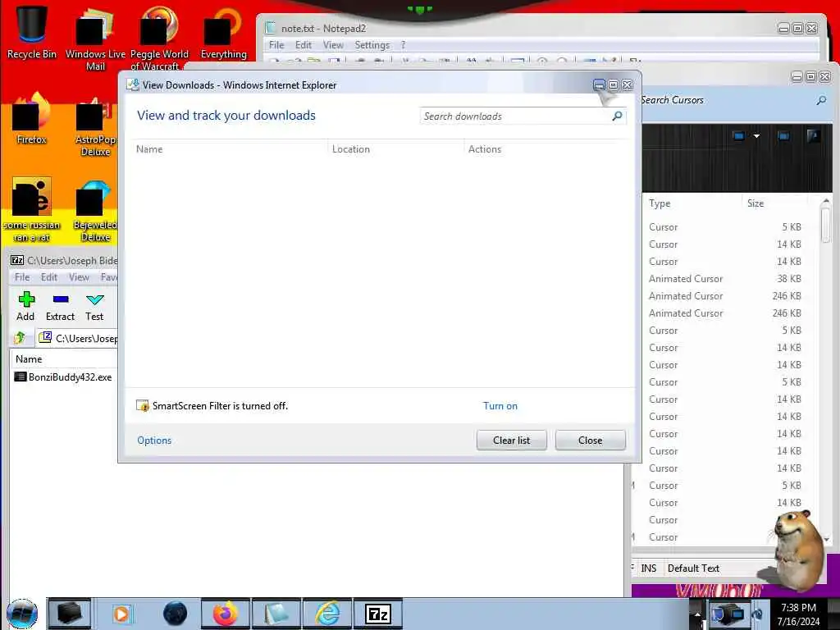Click the dark globe taskbar icon
The width and height of the screenshot is (840, 630).
(175, 614)
